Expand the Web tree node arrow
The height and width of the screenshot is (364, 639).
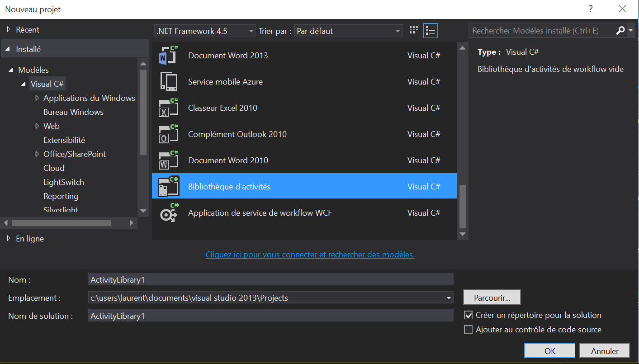pos(37,126)
